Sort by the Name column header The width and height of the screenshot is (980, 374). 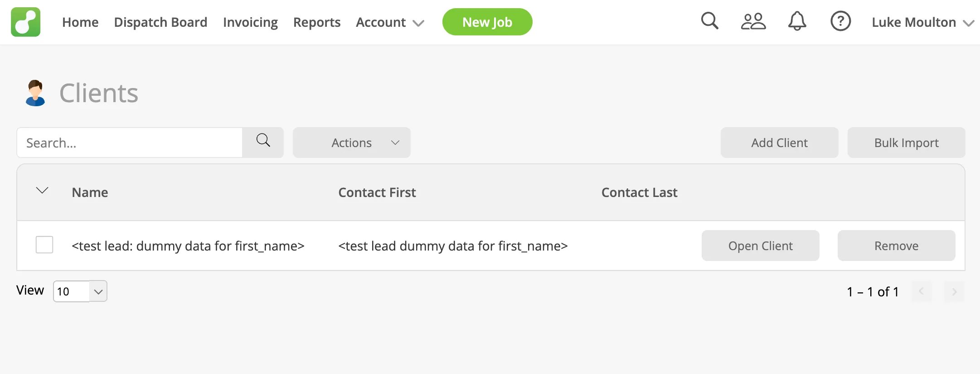pos(90,192)
